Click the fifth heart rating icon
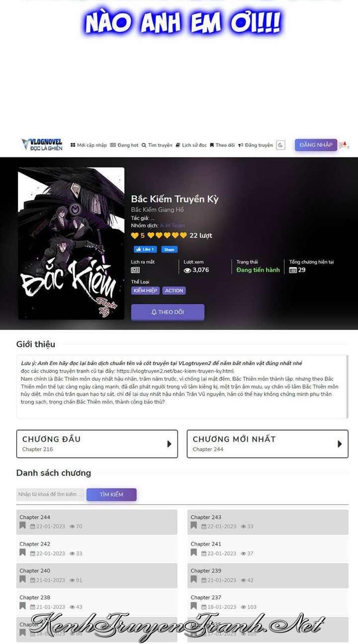This screenshot has width=358, height=644. click(x=183, y=235)
